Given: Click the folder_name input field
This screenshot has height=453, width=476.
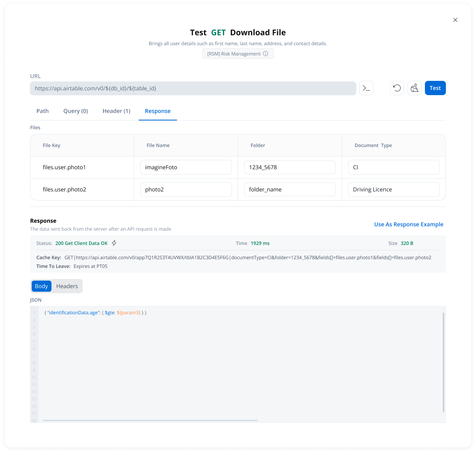Looking at the screenshot, I should coord(289,189).
